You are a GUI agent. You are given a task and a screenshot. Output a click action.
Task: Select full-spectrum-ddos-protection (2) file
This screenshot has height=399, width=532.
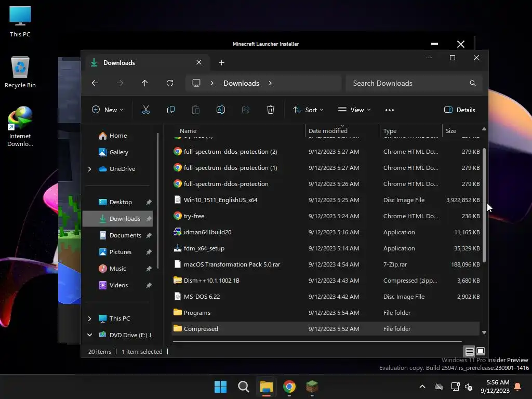tap(326, 152)
